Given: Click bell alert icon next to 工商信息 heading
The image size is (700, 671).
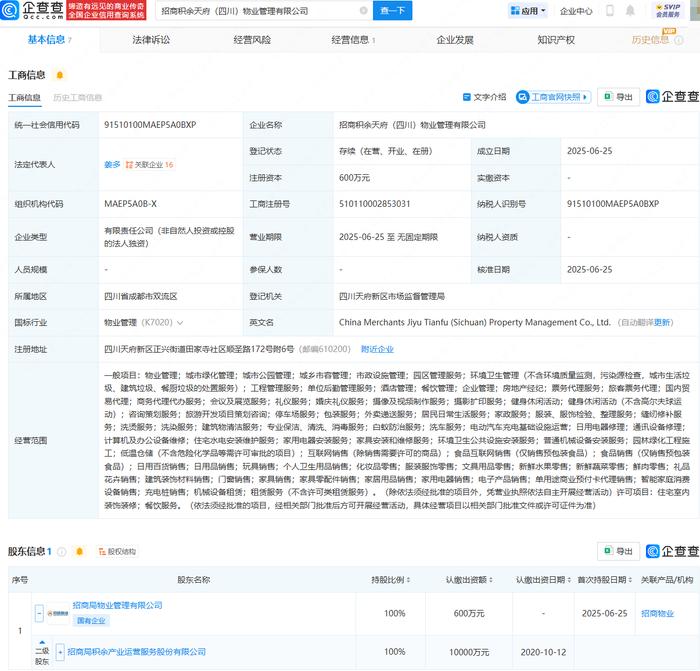Looking at the screenshot, I should point(60,75).
